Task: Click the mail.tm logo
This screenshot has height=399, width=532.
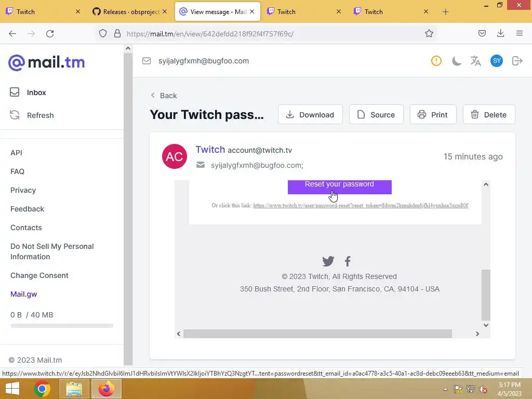Action: [47, 62]
